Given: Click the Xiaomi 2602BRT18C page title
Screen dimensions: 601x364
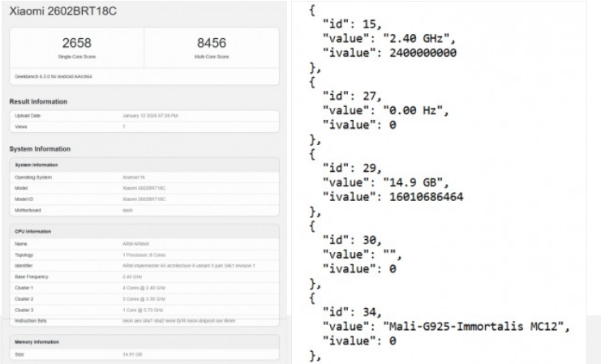Looking at the screenshot, I should [62, 15].
